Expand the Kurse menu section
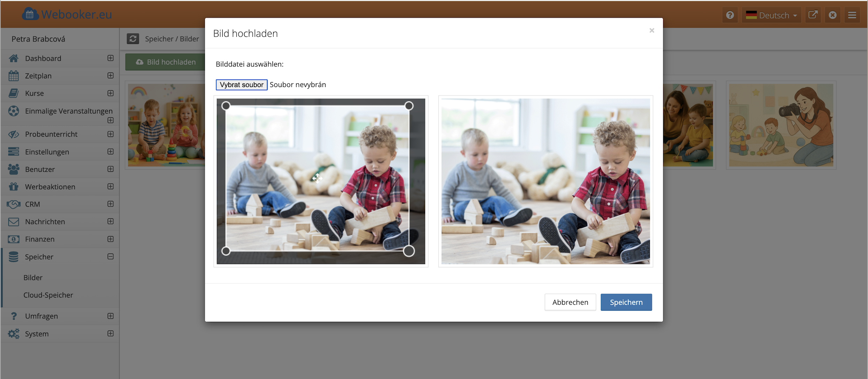This screenshot has width=868, height=379. 111,93
